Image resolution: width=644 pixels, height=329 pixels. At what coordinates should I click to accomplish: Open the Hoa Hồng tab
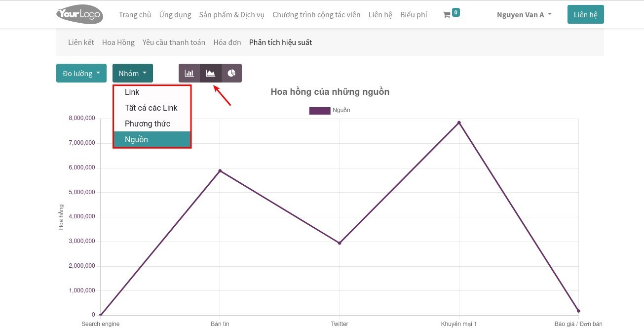click(118, 42)
